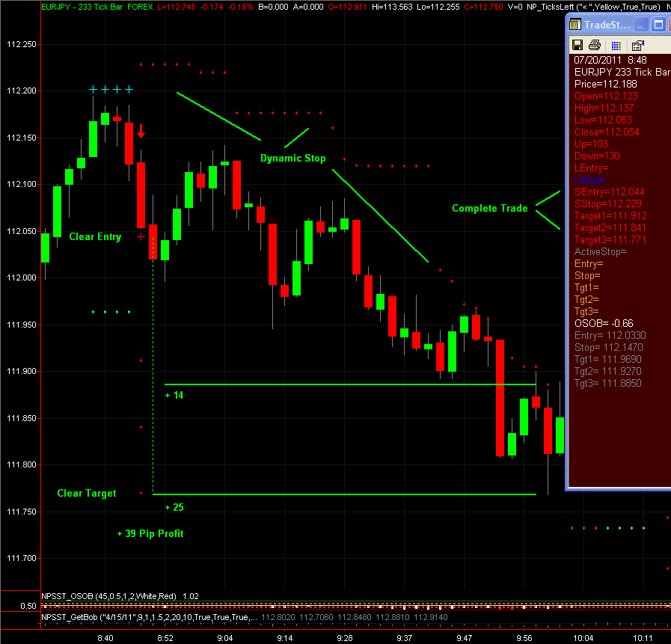Select the Target3=111.771 row

click(x=610, y=239)
